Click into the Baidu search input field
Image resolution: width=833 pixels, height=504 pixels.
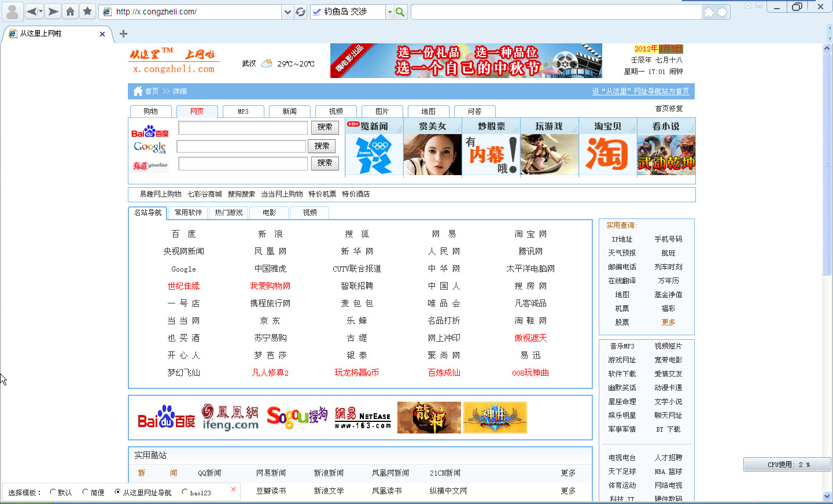pos(243,128)
